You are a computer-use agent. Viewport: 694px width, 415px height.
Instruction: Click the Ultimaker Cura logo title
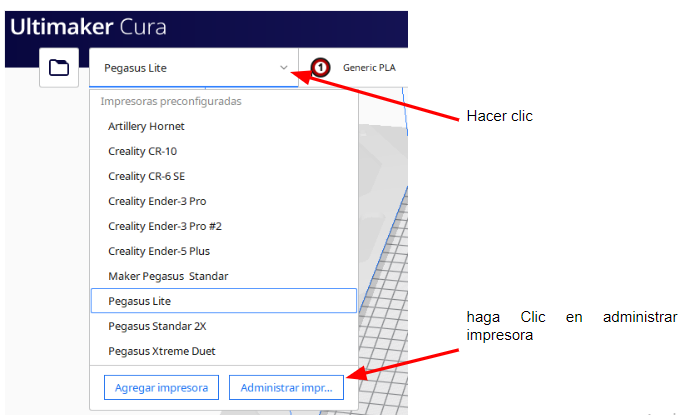coord(88,27)
